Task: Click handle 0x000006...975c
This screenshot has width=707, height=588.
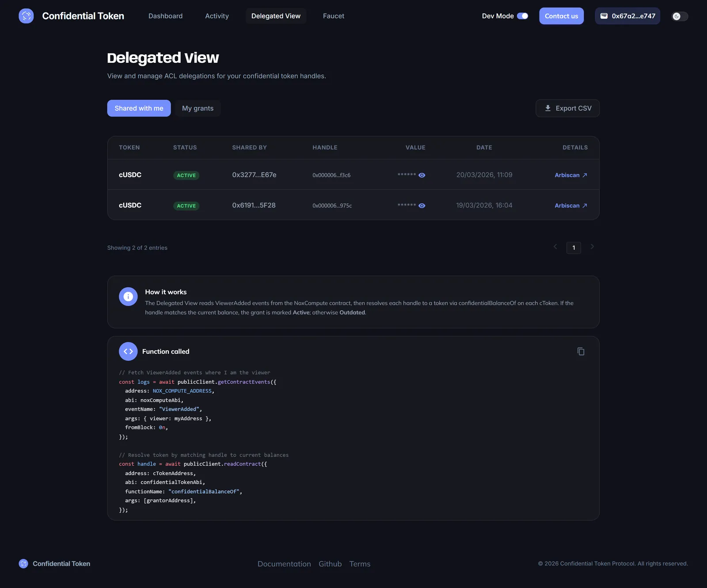Action: [332, 206]
